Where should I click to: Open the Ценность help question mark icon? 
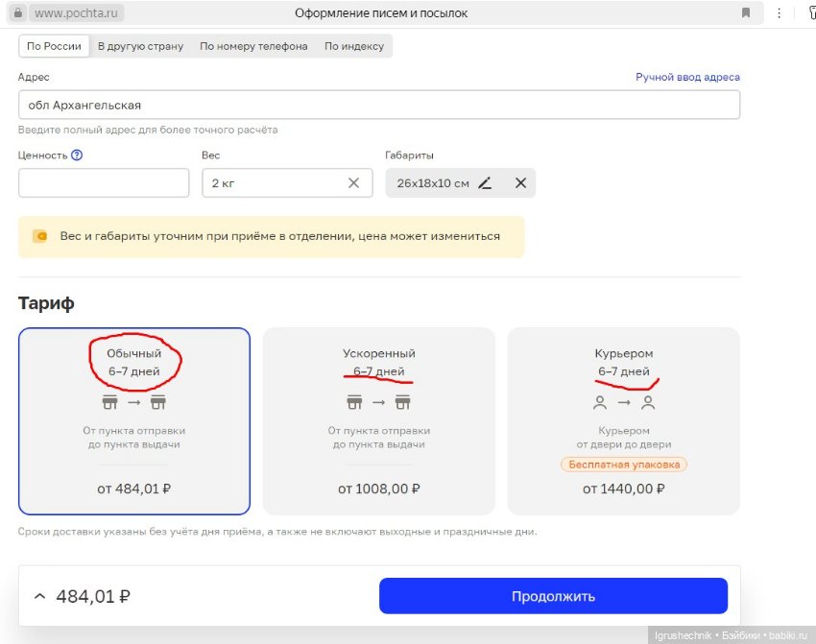pos(77,155)
